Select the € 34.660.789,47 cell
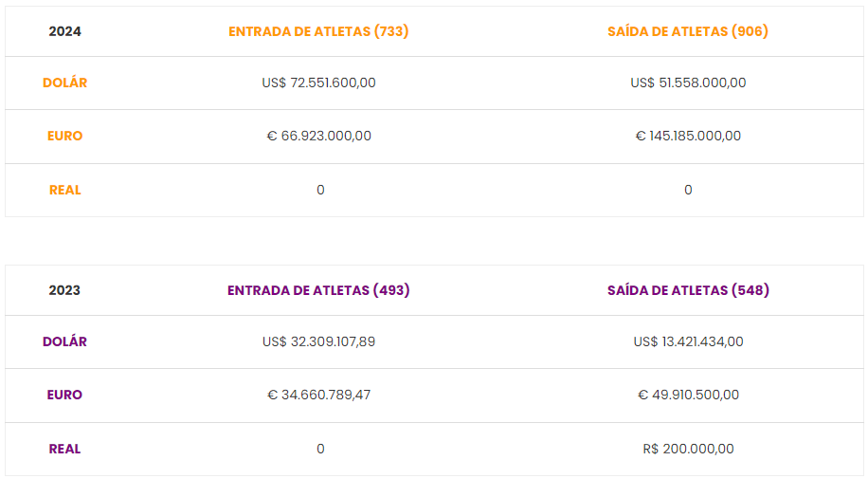Screen dimensions: 868x479 pos(318,395)
